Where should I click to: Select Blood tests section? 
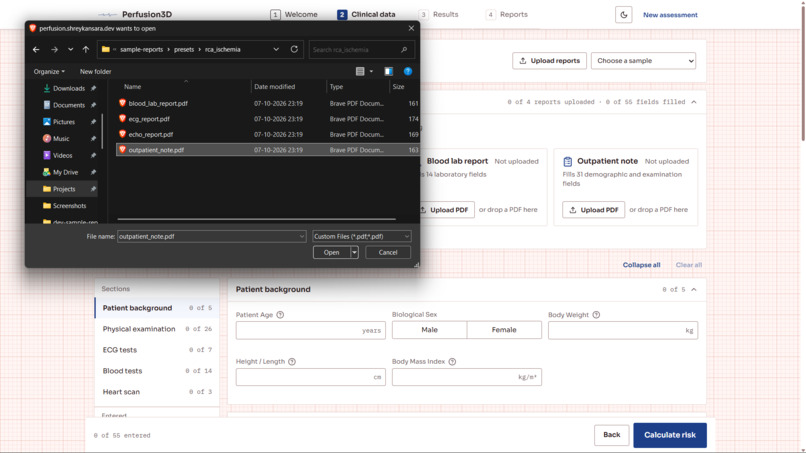coord(157,371)
